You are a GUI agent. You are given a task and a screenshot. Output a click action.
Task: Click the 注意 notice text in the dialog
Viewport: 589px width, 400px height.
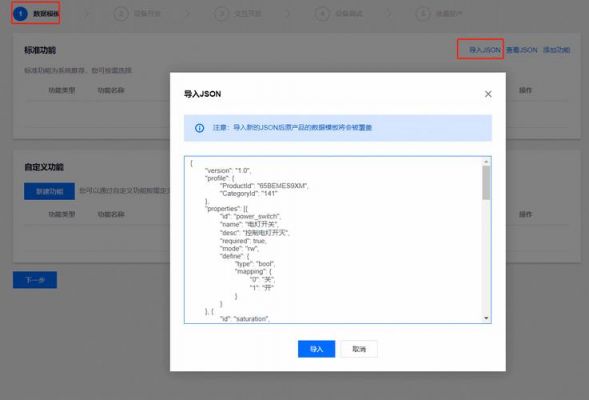pyautogui.click(x=292, y=128)
